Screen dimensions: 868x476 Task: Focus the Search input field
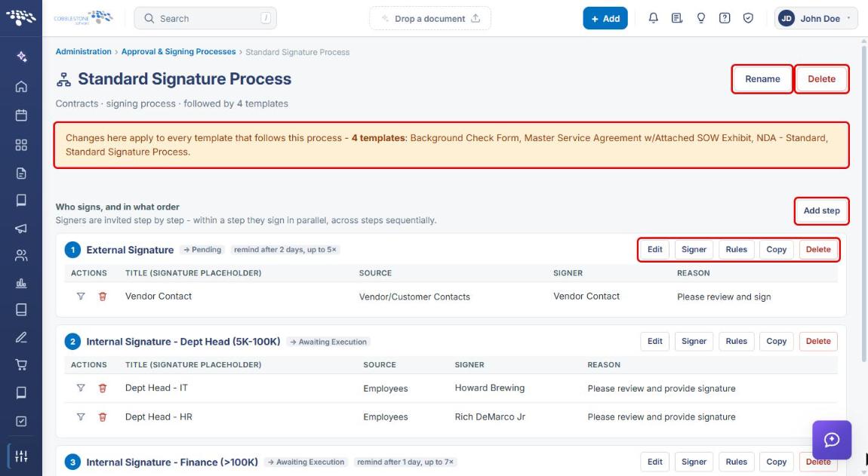(205, 18)
